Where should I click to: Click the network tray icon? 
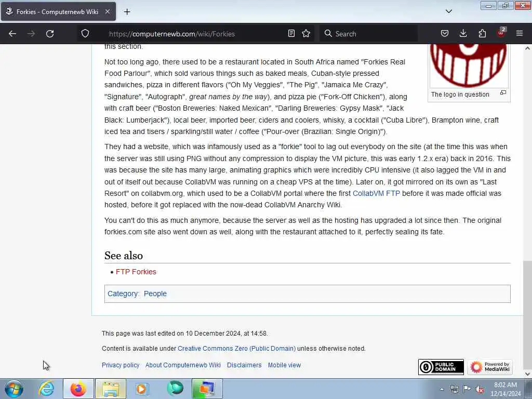(x=454, y=389)
